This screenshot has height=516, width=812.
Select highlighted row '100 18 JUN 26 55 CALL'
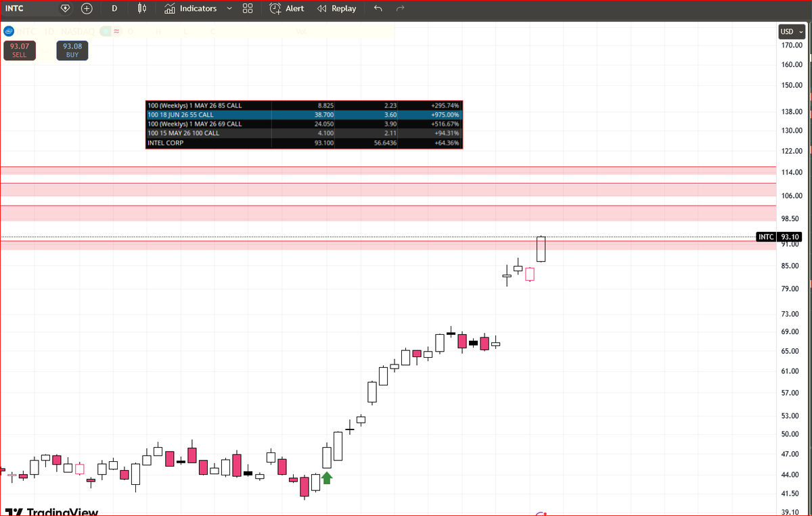pos(304,115)
